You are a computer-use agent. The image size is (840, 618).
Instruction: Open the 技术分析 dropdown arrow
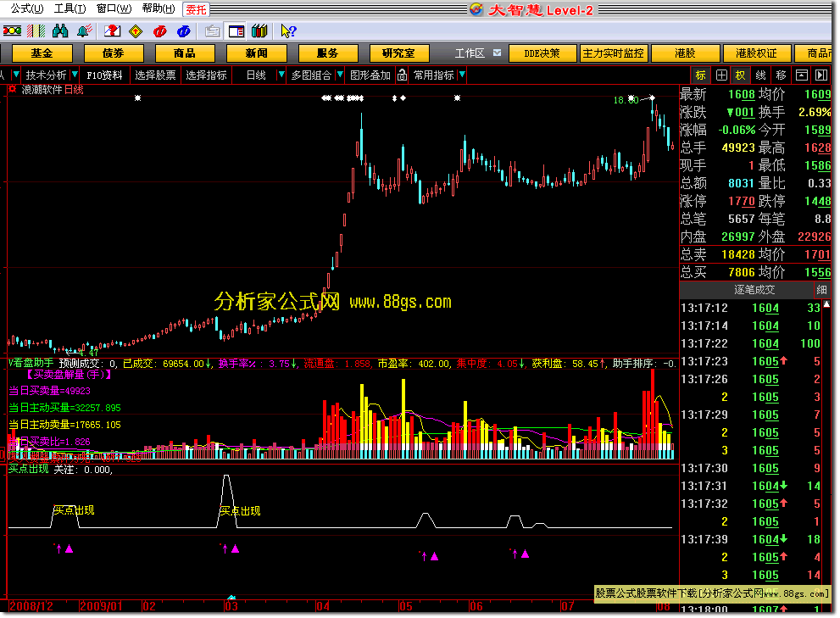[75, 75]
